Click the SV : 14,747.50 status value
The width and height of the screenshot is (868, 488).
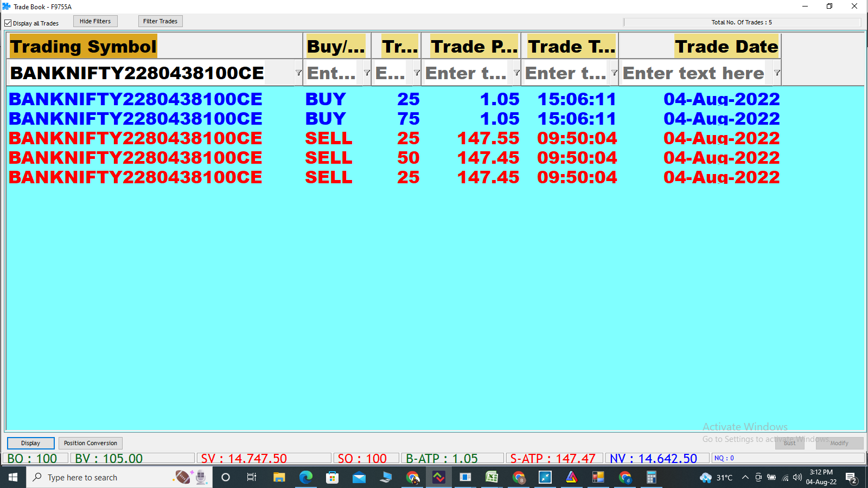click(264, 458)
